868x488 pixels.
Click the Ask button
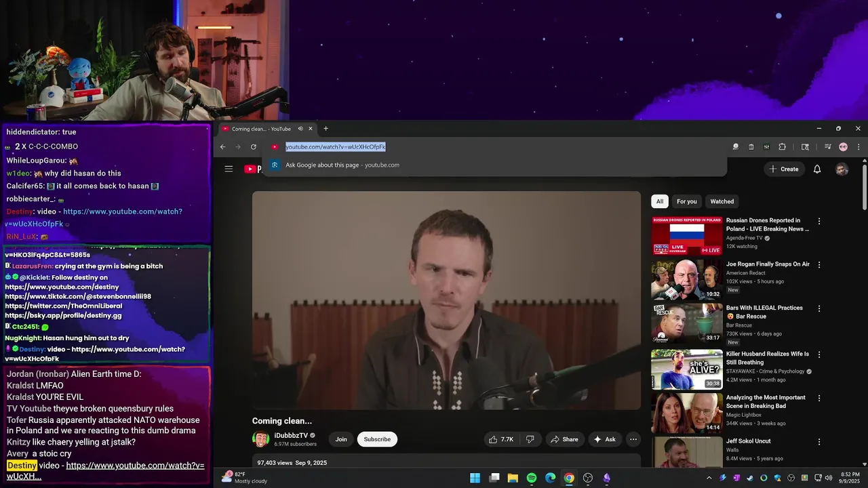click(605, 439)
